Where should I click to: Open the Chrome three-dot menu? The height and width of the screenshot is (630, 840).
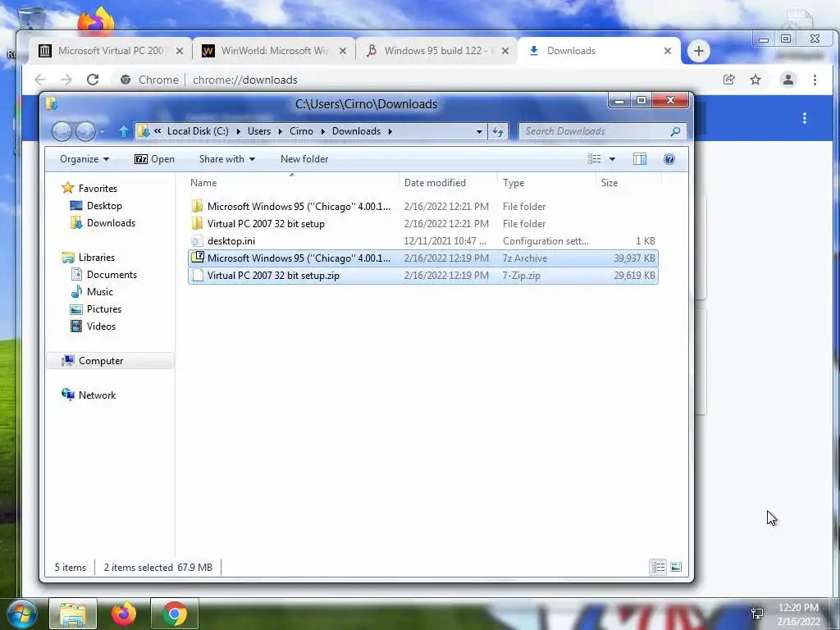815,80
